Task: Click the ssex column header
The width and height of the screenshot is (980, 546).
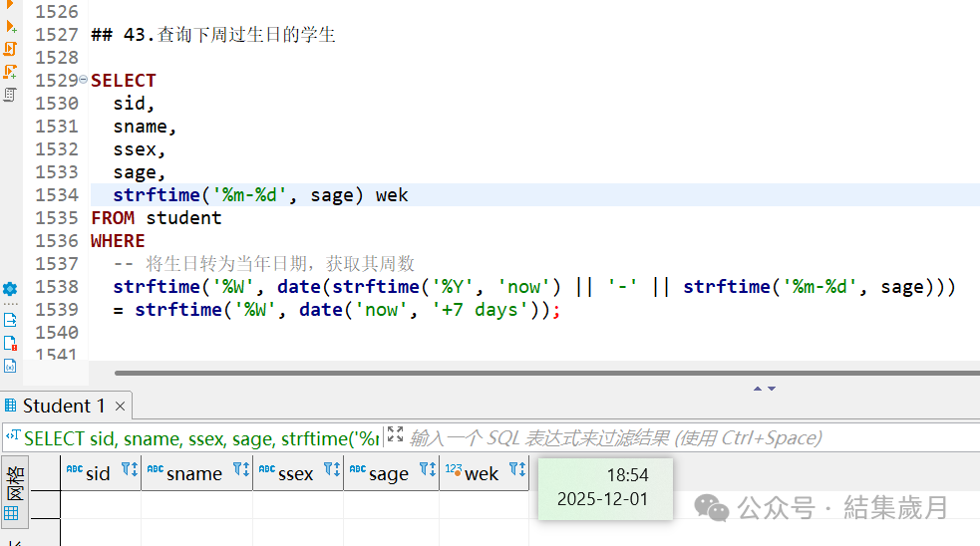Action: click(x=296, y=473)
